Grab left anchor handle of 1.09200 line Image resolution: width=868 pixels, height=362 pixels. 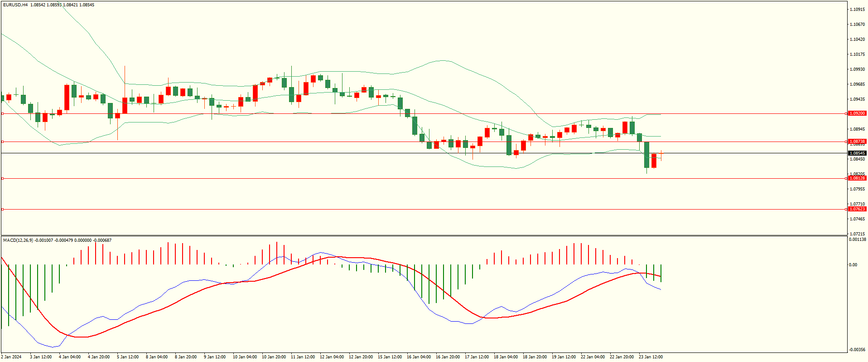2,113
